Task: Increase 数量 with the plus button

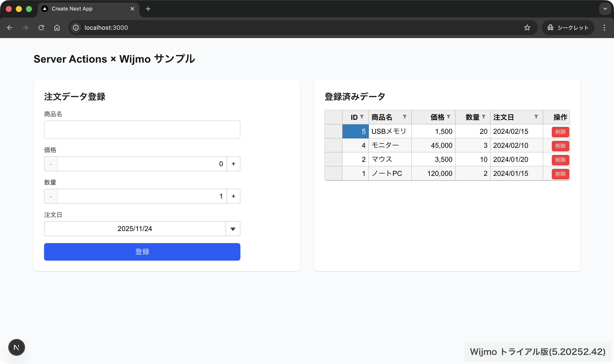Action: (x=233, y=196)
